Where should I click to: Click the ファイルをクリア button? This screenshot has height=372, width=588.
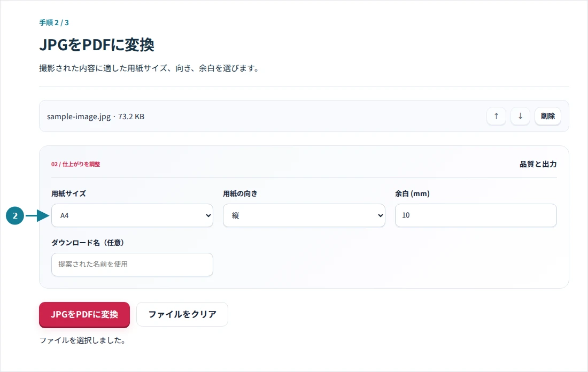(x=182, y=314)
